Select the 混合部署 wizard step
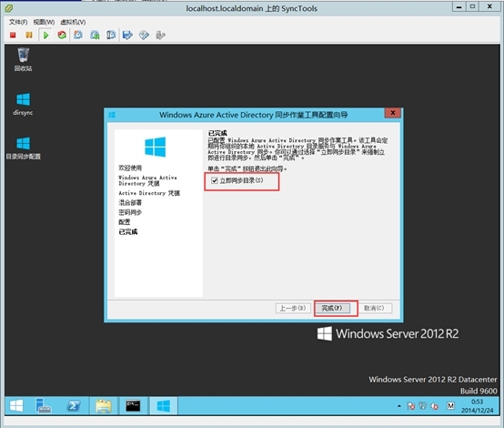 click(130, 203)
